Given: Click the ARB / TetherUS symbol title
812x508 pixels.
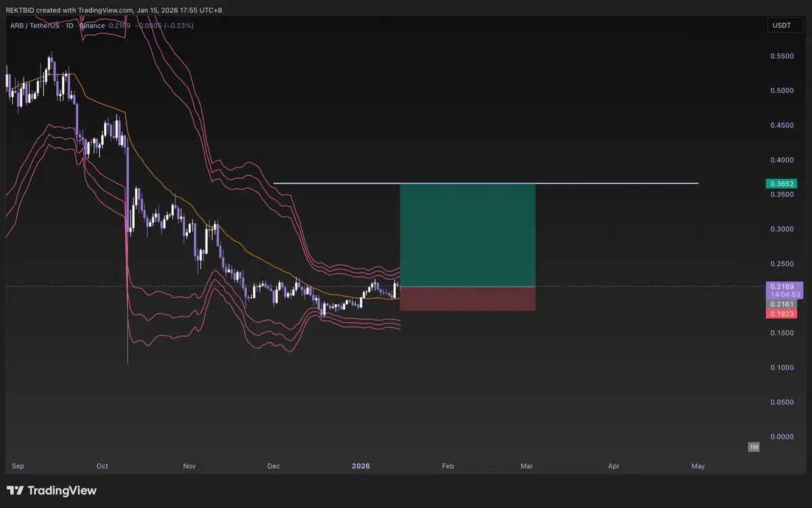Looking at the screenshot, I should [x=36, y=26].
